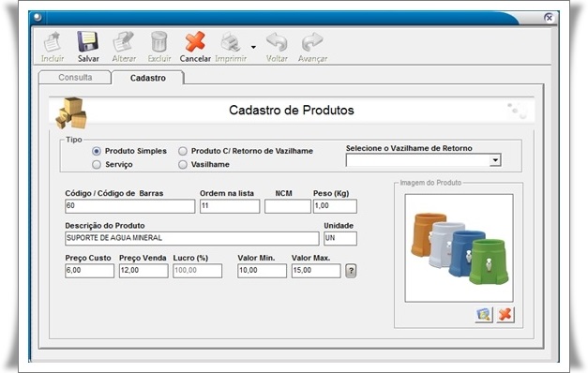
Task: Click the Avançar forward arrow icon
Action: [x=312, y=41]
